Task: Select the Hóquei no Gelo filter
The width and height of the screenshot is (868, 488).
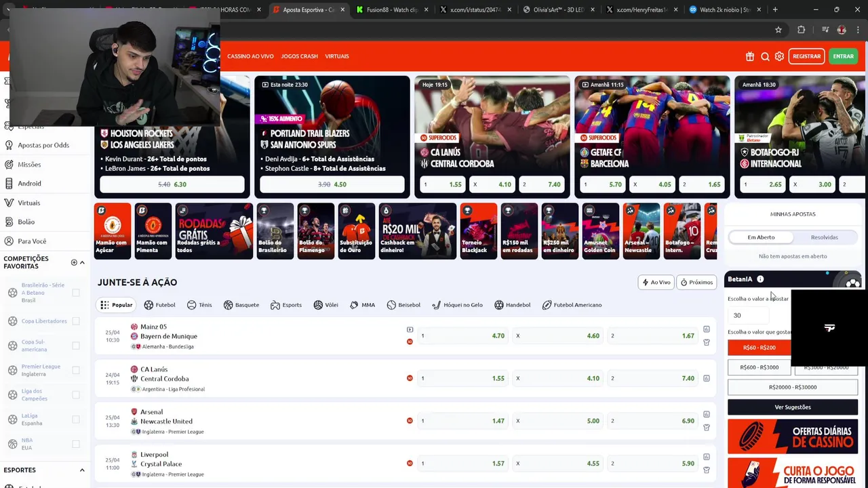Action: pyautogui.click(x=457, y=305)
